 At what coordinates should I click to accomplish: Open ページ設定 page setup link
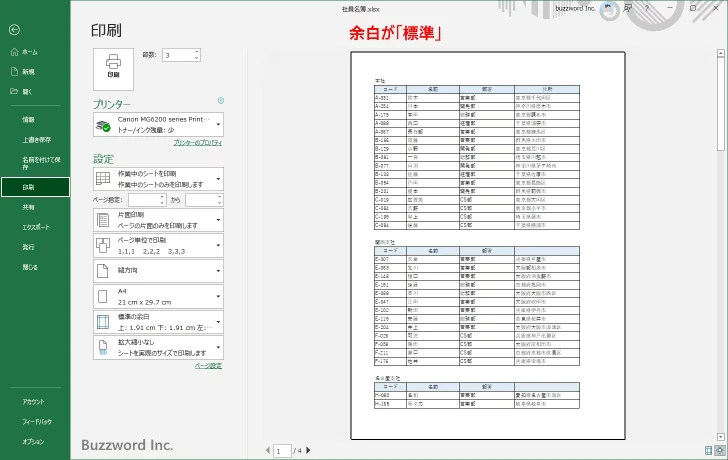(208, 366)
